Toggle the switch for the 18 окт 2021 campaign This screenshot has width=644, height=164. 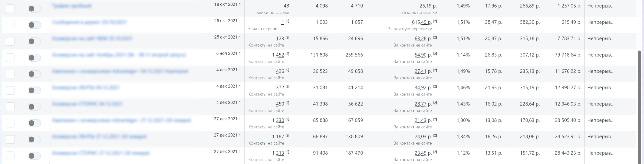(34, 9)
